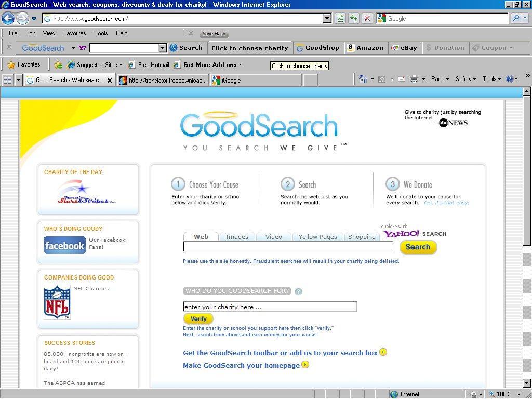Click the magnifying glass search icon

click(516, 18)
